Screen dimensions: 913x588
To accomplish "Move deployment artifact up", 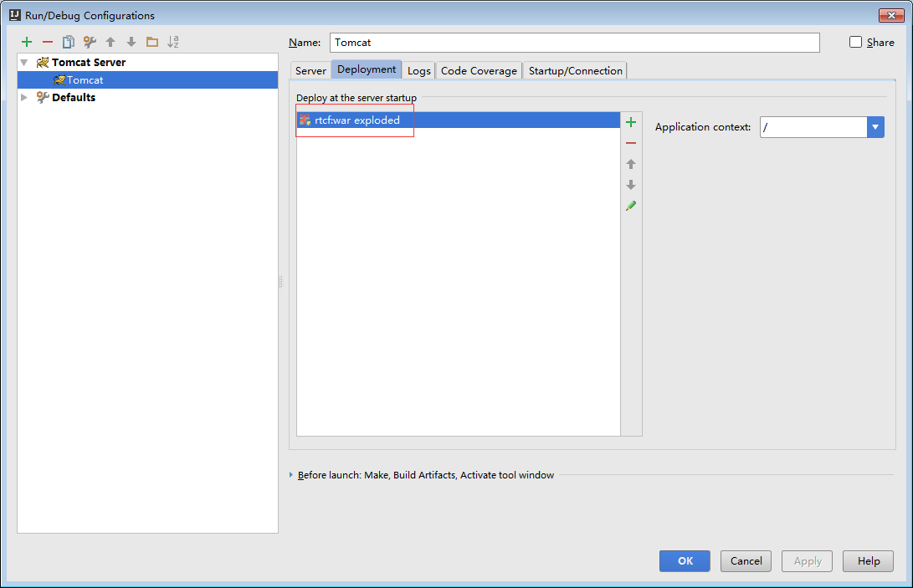I will (x=631, y=164).
